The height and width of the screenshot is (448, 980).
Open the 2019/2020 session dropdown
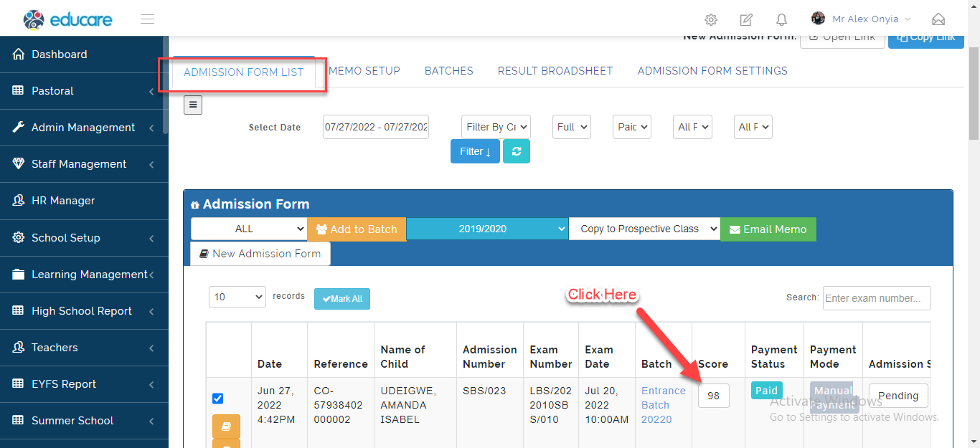coord(488,229)
